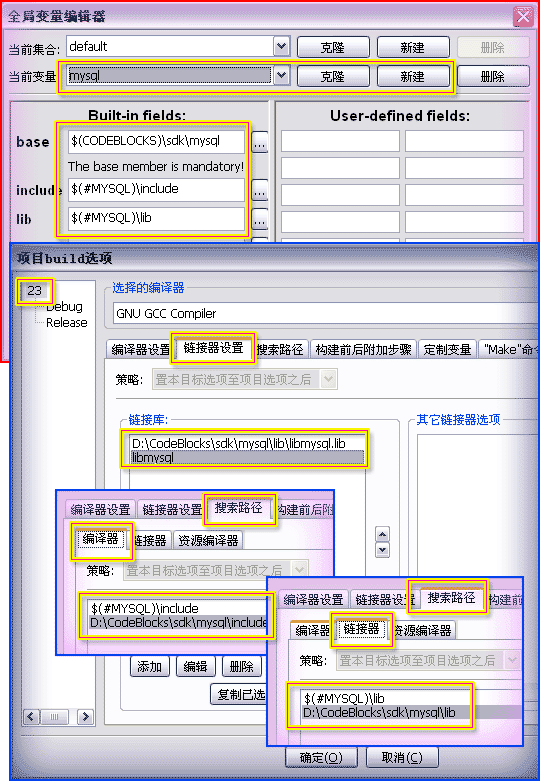Select 搜索路径 tab in lower-right inset
This screenshot has height=783, width=540.
(452, 598)
